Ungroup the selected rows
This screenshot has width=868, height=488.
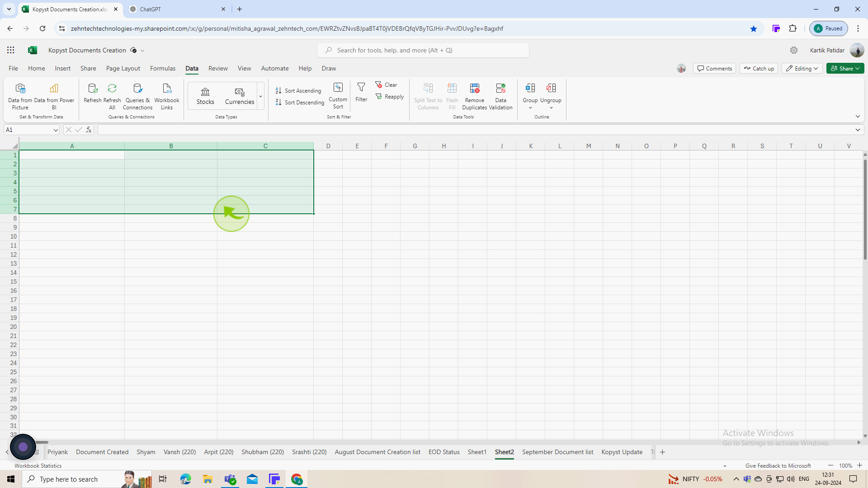pos(551,93)
